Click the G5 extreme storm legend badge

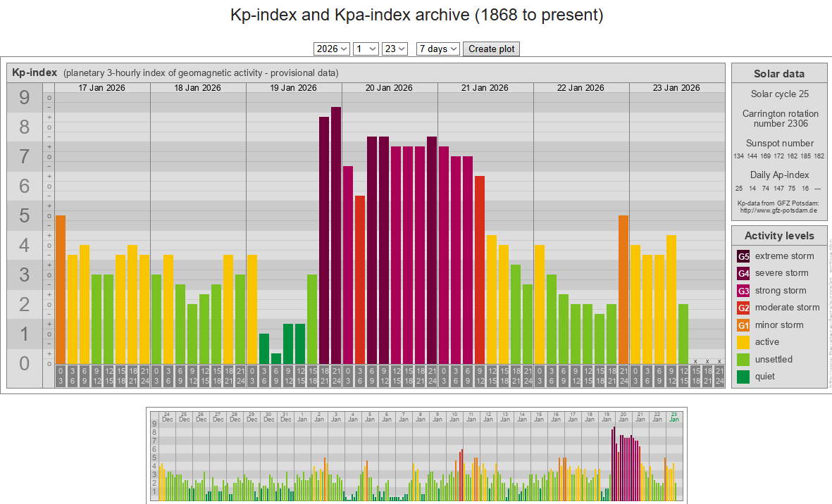click(x=743, y=256)
